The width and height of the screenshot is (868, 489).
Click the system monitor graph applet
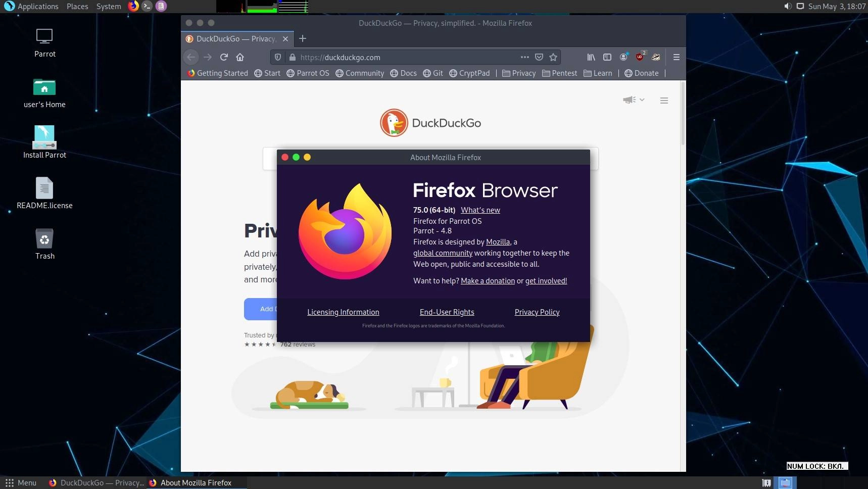click(262, 6)
